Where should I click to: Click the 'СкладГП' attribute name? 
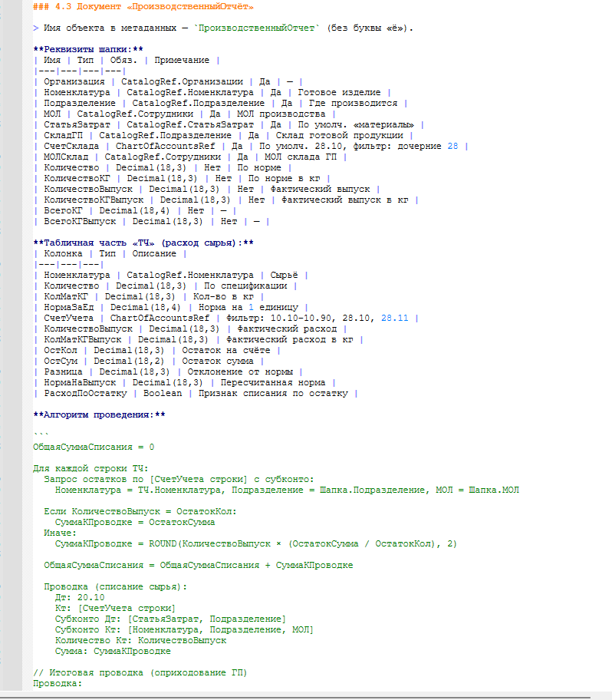63,135
